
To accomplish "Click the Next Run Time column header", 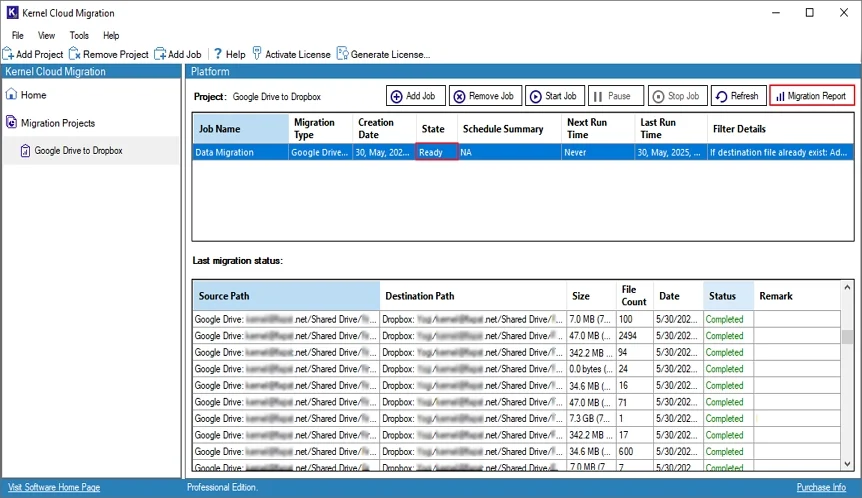I will click(598, 129).
